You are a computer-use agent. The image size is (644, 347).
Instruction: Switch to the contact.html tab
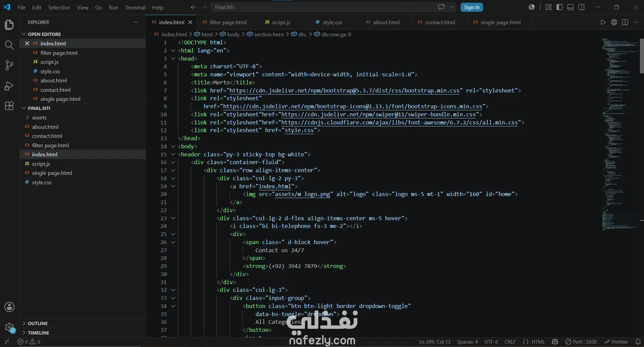pos(440,22)
